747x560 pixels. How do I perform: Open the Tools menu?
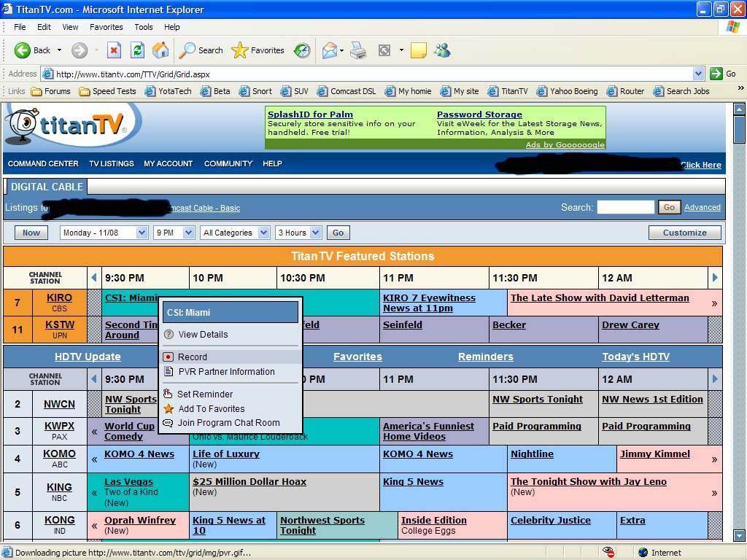click(x=144, y=27)
